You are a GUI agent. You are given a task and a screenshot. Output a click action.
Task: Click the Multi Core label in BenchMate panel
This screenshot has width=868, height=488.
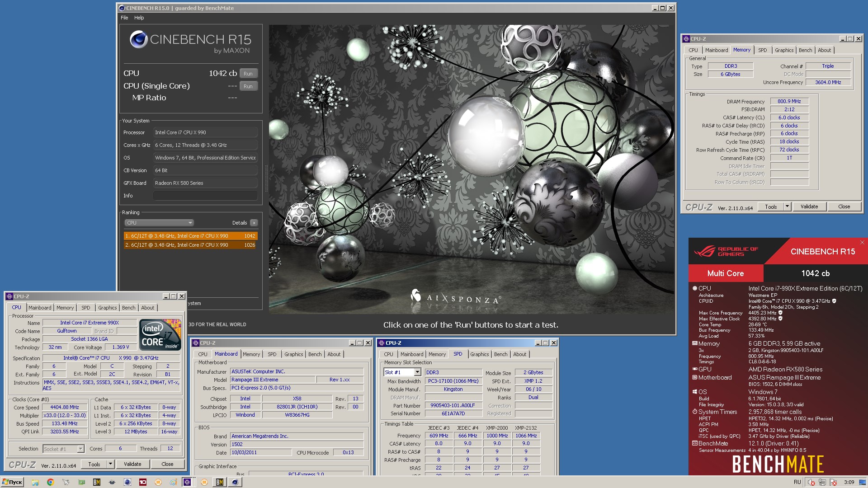[726, 273]
